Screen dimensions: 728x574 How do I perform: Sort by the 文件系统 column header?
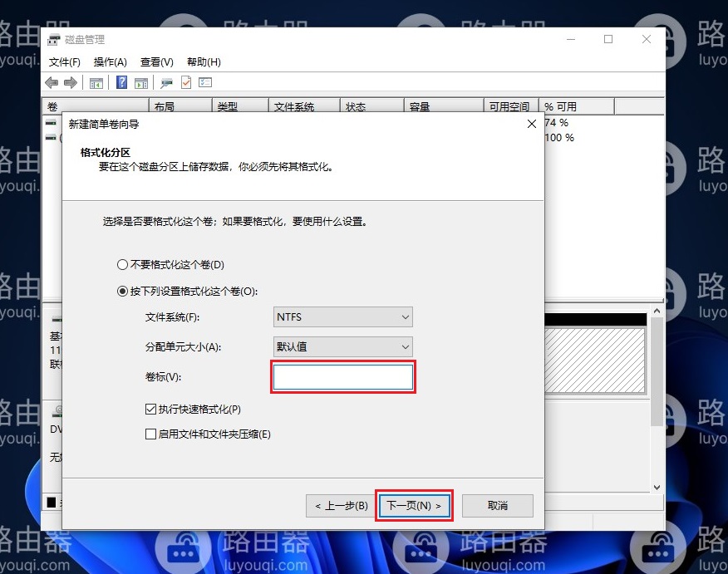304,106
